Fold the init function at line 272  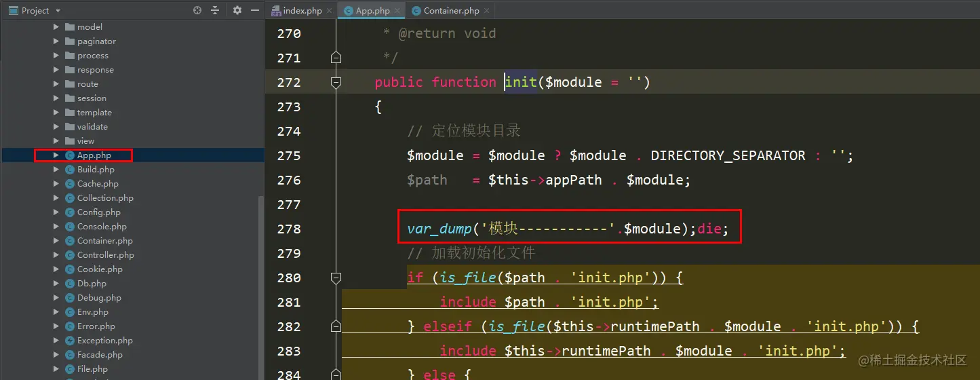(x=335, y=82)
